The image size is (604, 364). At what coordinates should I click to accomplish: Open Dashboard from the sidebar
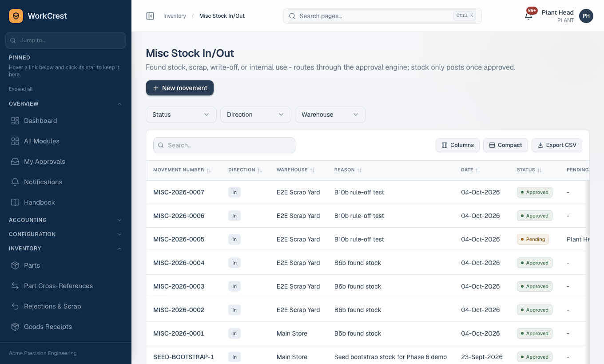tap(66, 121)
